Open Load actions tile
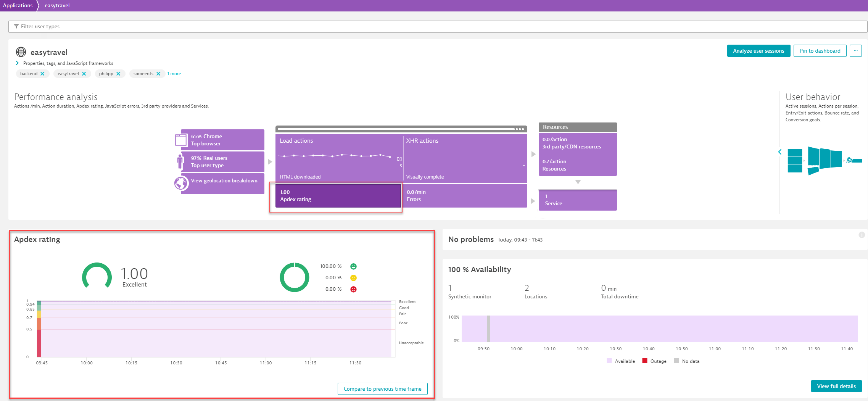 [x=339, y=158]
